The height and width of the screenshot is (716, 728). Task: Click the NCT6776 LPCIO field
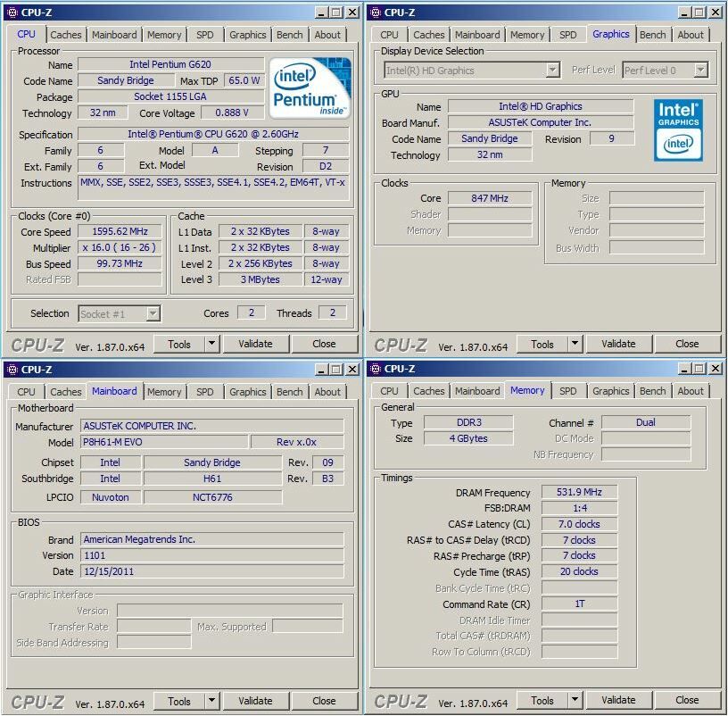tap(212, 497)
